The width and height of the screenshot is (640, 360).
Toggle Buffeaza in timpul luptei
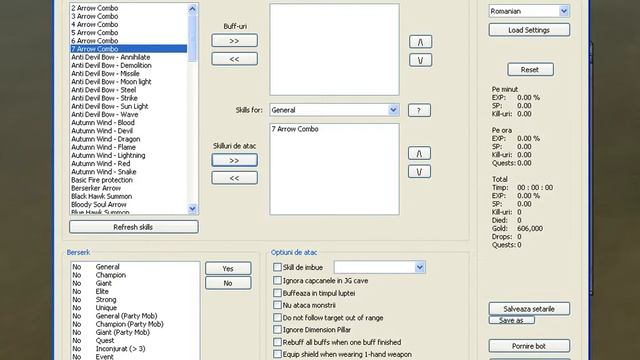(x=277, y=293)
